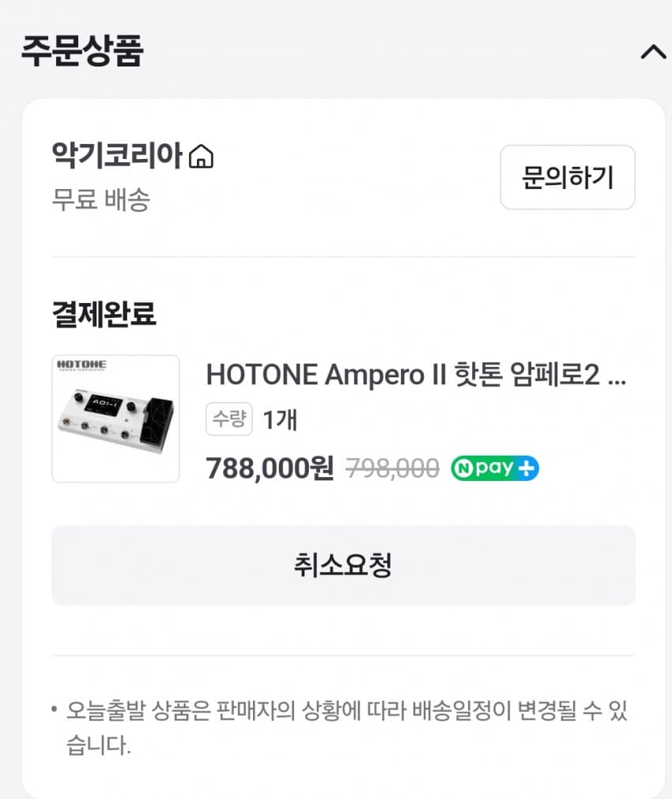This screenshot has width=672, height=799.
Task: Click the 무료 배송 shipping text
Action: point(100,199)
